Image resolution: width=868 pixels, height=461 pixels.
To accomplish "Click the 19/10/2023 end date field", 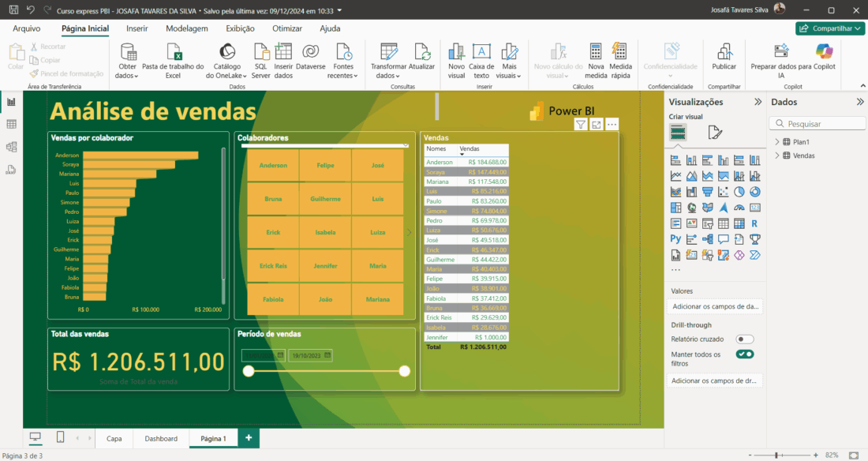I will [x=310, y=355].
